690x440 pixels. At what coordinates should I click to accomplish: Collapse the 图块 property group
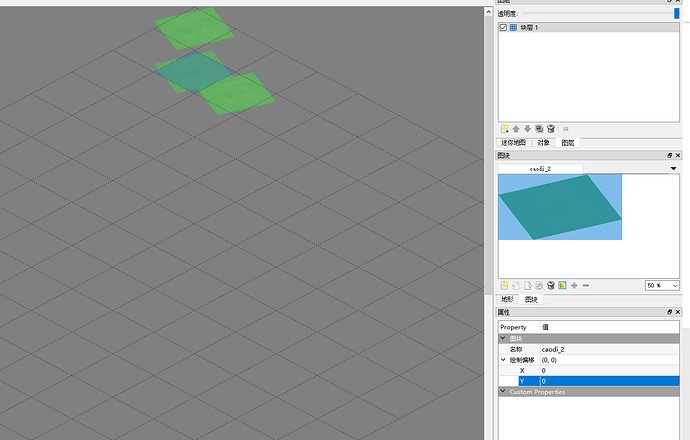pos(503,338)
